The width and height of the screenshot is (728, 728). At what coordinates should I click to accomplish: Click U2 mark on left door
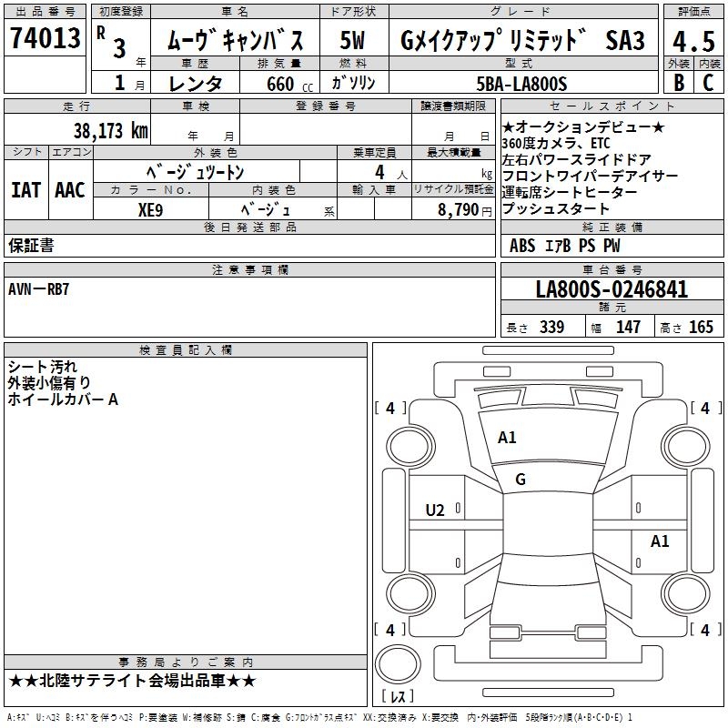pos(435,511)
